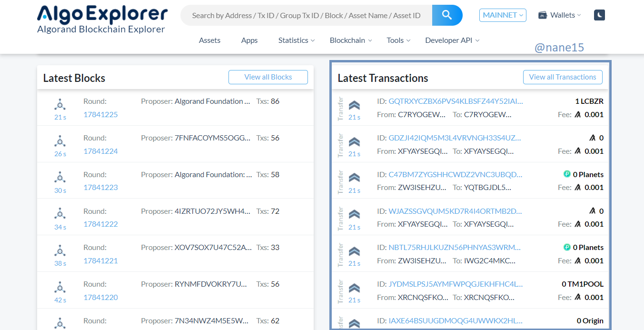The height and width of the screenshot is (330, 644).
Task: Open block round 17841225
Action: coord(101,114)
